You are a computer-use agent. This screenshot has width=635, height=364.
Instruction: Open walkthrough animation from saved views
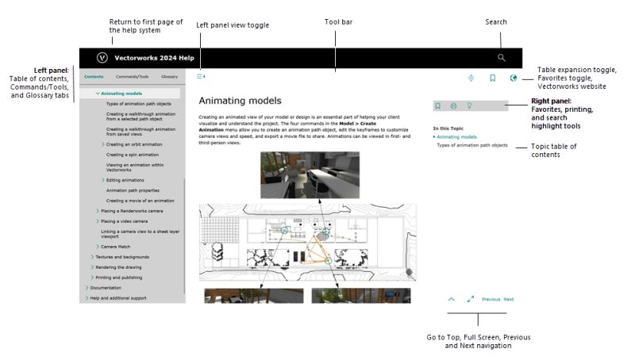(x=140, y=132)
